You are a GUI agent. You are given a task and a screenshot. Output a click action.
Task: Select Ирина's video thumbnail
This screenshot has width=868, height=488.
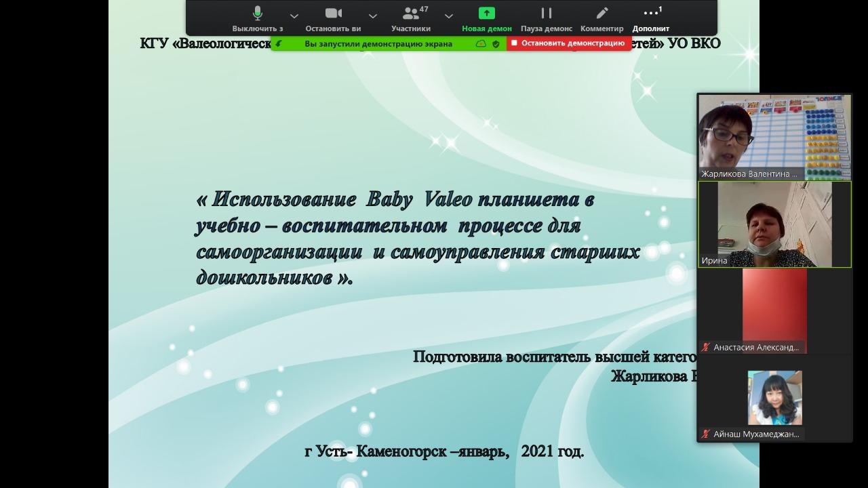tap(775, 224)
